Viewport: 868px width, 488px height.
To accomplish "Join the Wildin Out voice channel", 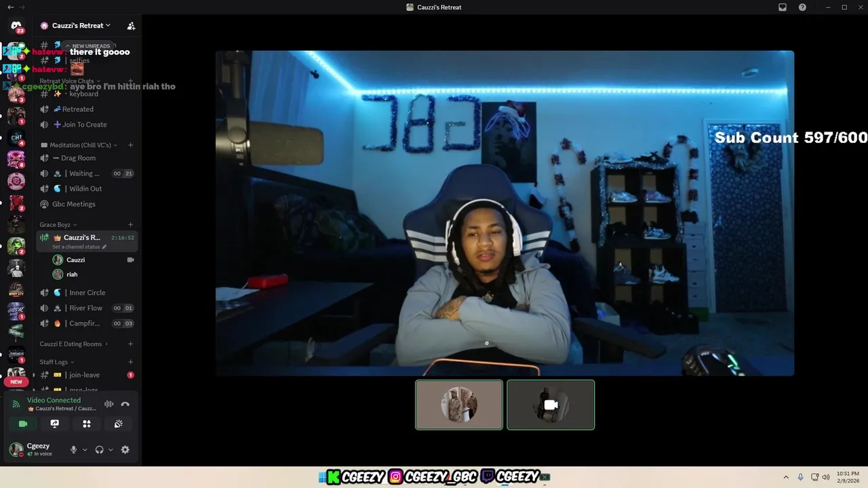I will coord(87,188).
